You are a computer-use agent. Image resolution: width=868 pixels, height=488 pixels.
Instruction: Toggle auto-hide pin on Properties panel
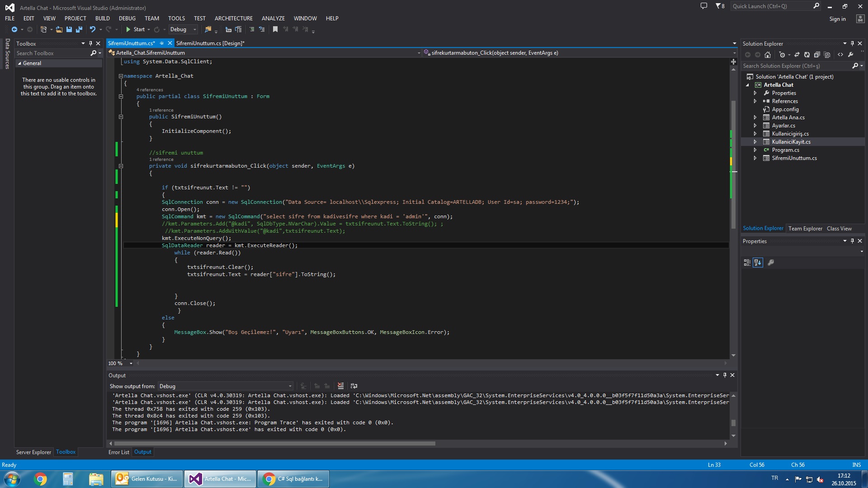click(853, 241)
